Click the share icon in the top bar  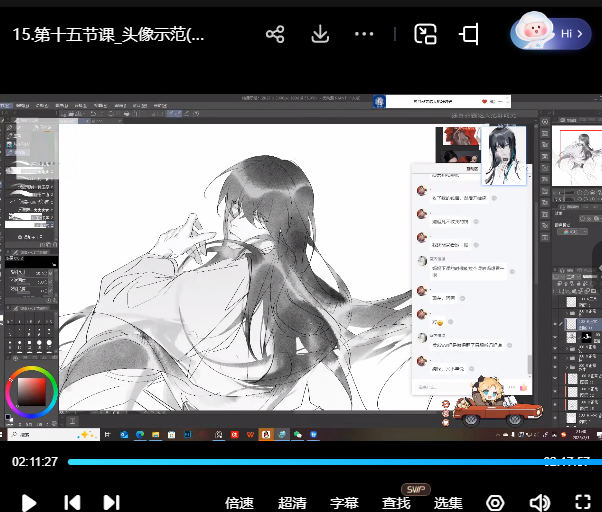point(275,34)
